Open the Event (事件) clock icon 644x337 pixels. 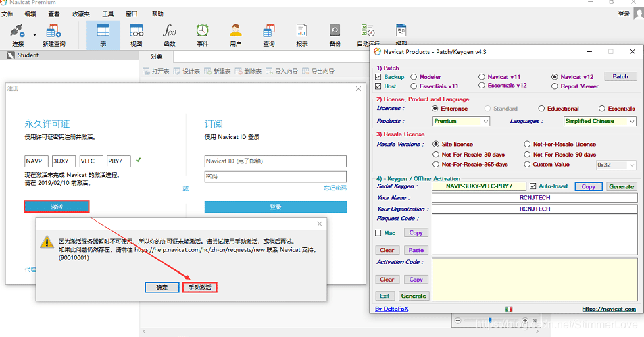tap(203, 35)
